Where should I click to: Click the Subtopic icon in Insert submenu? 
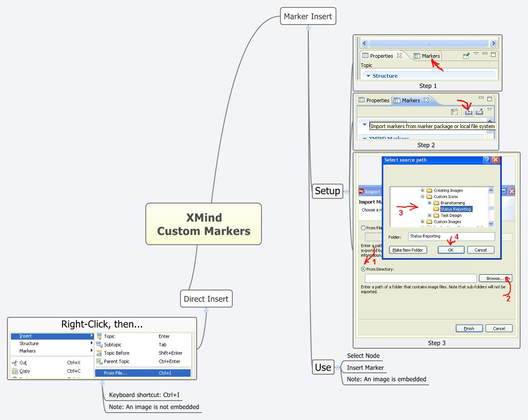pos(99,345)
